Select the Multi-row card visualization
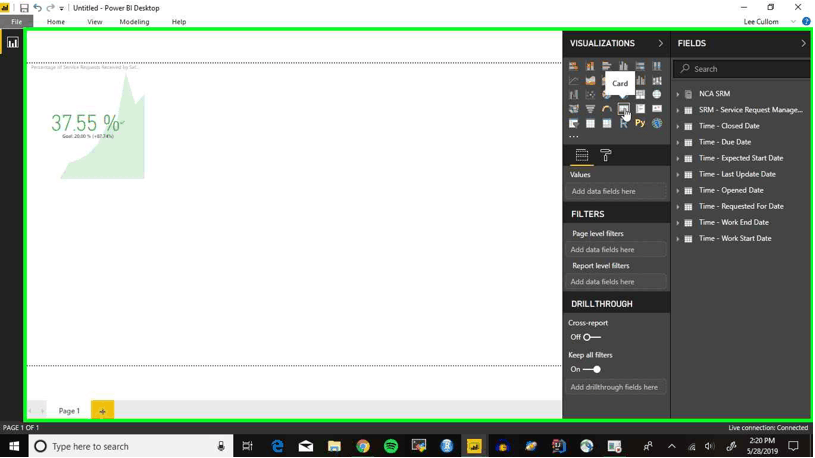 coord(640,109)
